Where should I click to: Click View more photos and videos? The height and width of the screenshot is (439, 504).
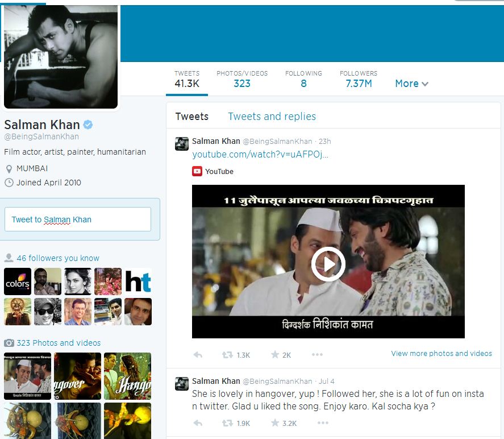441,353
